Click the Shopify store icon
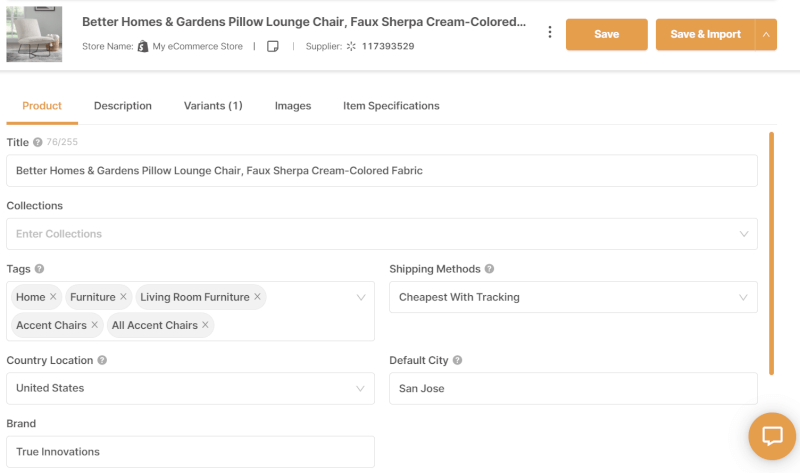 (x=143, y=46)
